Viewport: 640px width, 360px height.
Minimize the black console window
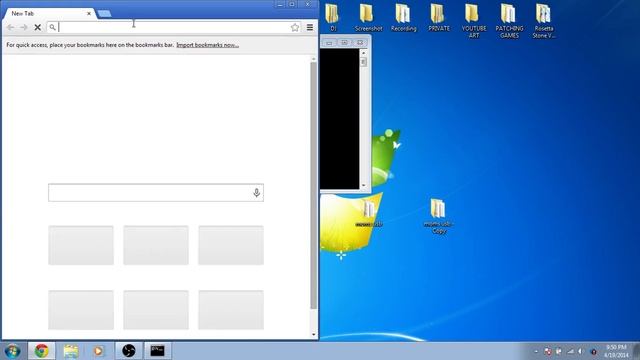(x=329, y=42)
